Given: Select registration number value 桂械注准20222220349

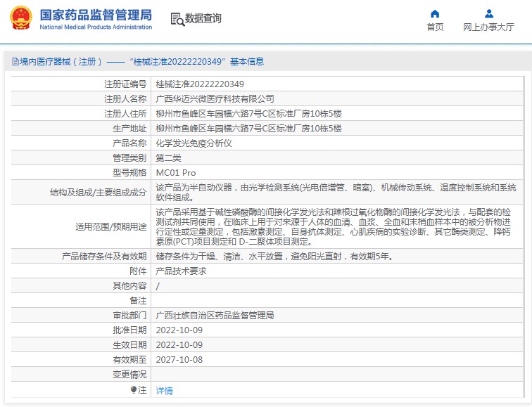Looking at the screenshot, I should point(200,84).
